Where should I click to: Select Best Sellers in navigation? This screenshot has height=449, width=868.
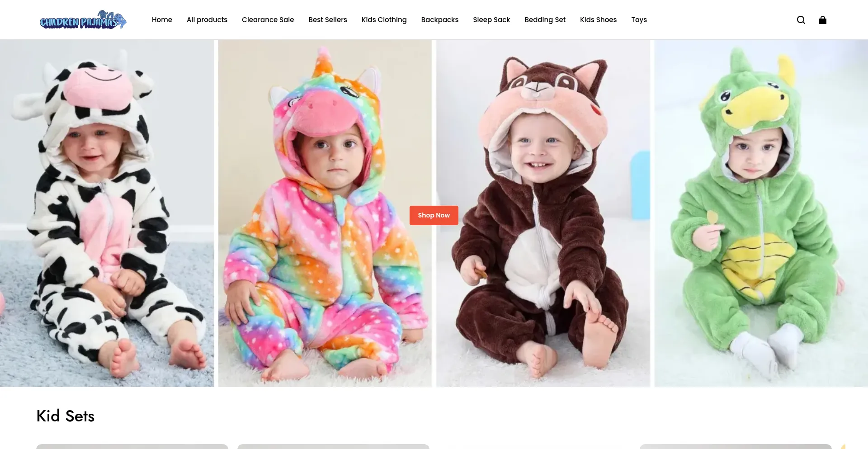pyautogui.click(x=328, y=19)
